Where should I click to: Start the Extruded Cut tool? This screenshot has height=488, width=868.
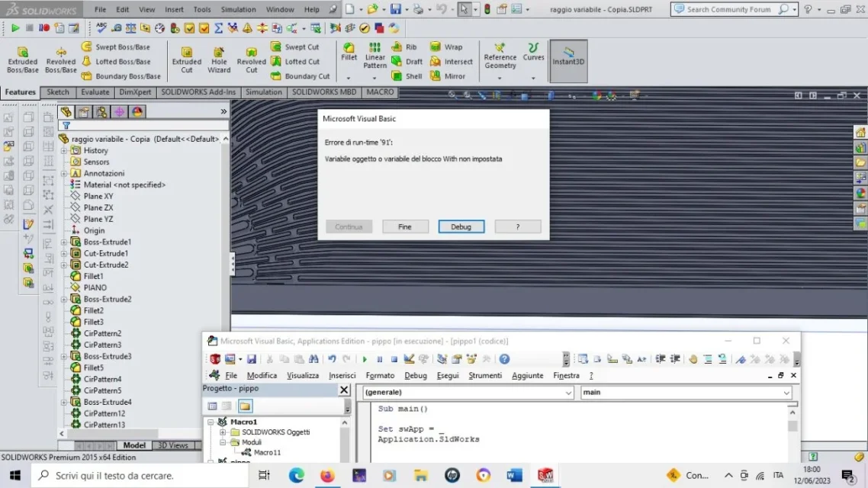[187, 59]
